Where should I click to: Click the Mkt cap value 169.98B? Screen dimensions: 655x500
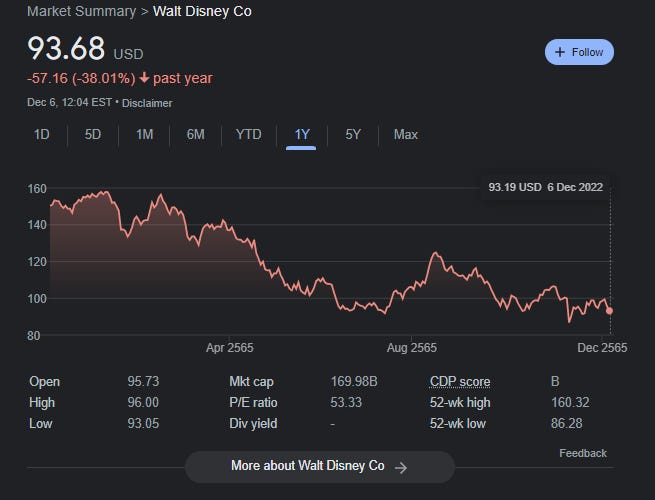click(x=354, y=382)
